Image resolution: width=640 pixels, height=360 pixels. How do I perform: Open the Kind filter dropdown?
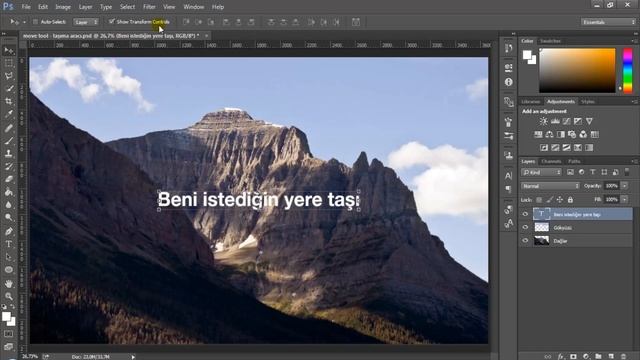[x=541, y=172]
